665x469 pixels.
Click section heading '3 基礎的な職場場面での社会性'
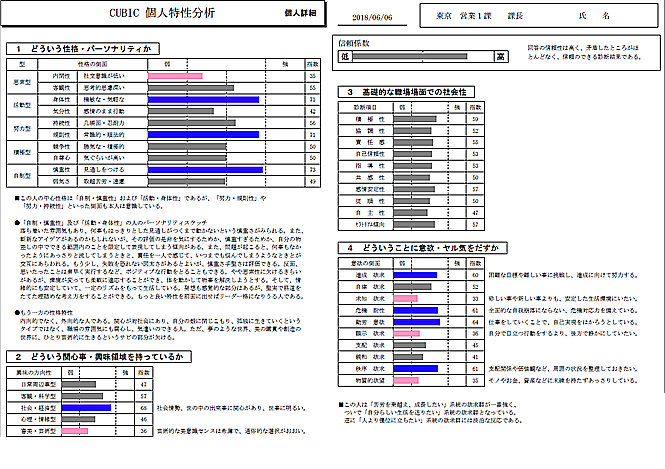pos(406,92)
